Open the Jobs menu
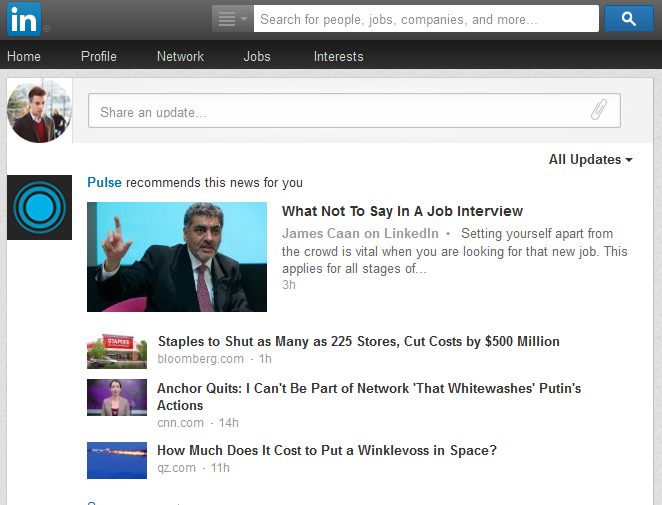This screenshot has height=505, width=662. pyautogui.click(x=257, y=56)
